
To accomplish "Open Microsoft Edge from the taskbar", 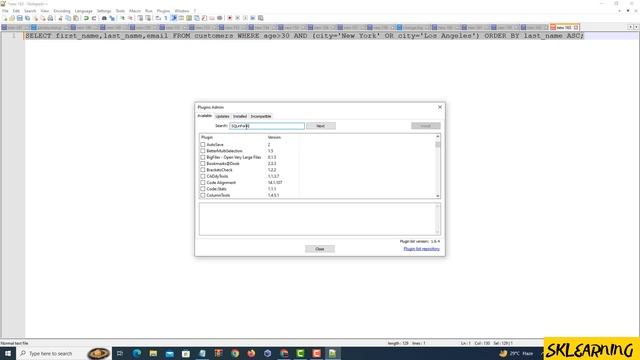I will coord(137,353).
